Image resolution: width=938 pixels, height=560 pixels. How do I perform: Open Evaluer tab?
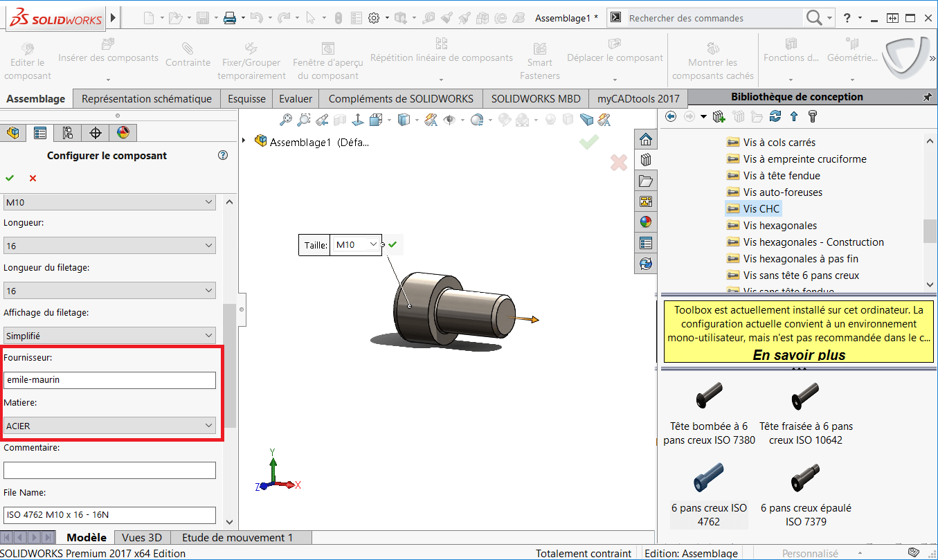(x=296, y=98)
